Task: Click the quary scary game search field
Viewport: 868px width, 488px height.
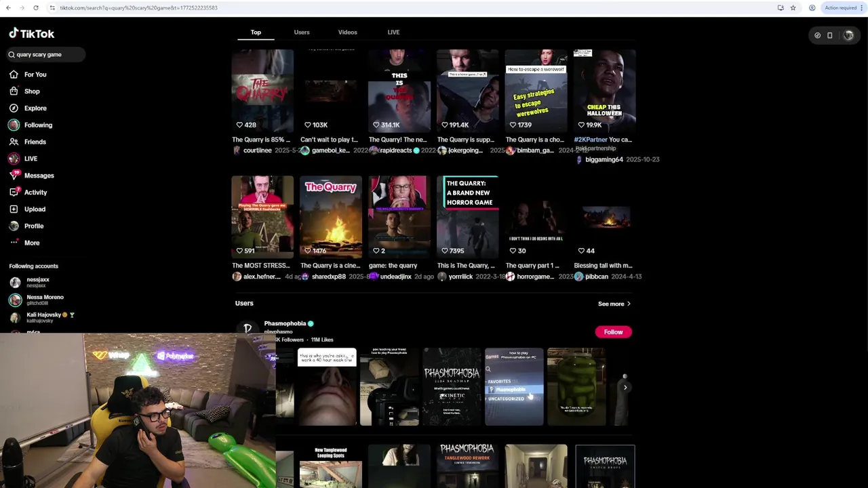Action: (46, 54)
